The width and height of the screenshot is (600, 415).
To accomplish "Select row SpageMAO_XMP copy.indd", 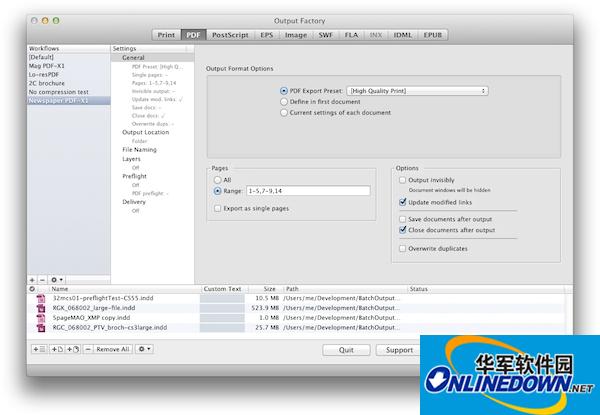I will 297,318.
